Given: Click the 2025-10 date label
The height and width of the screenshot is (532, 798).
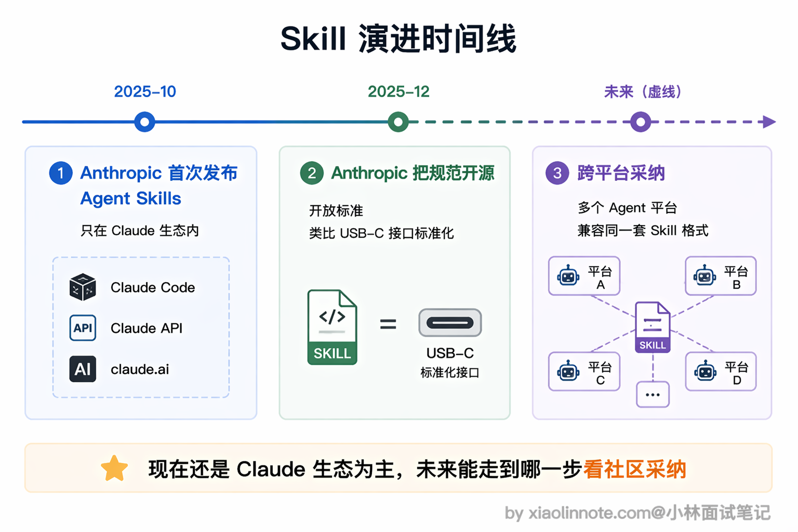Looking at the screenshot, I should coord(145,91).
